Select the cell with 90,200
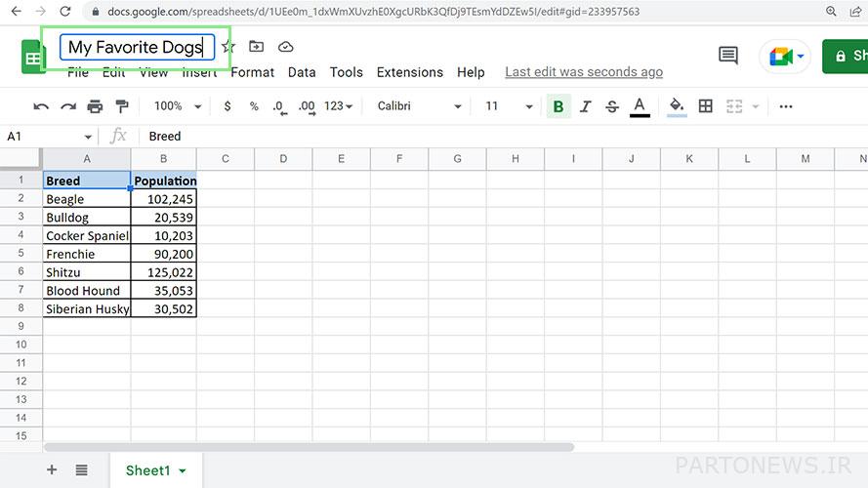The height and width of the screenshot is (488, 868). (x=164, y=254)
